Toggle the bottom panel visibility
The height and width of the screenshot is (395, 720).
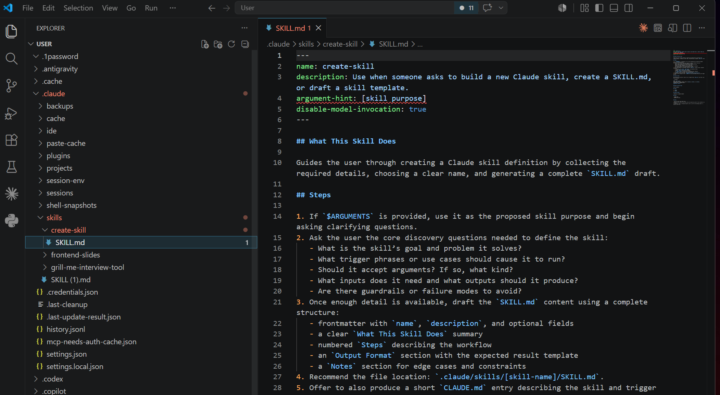(614, 8)
